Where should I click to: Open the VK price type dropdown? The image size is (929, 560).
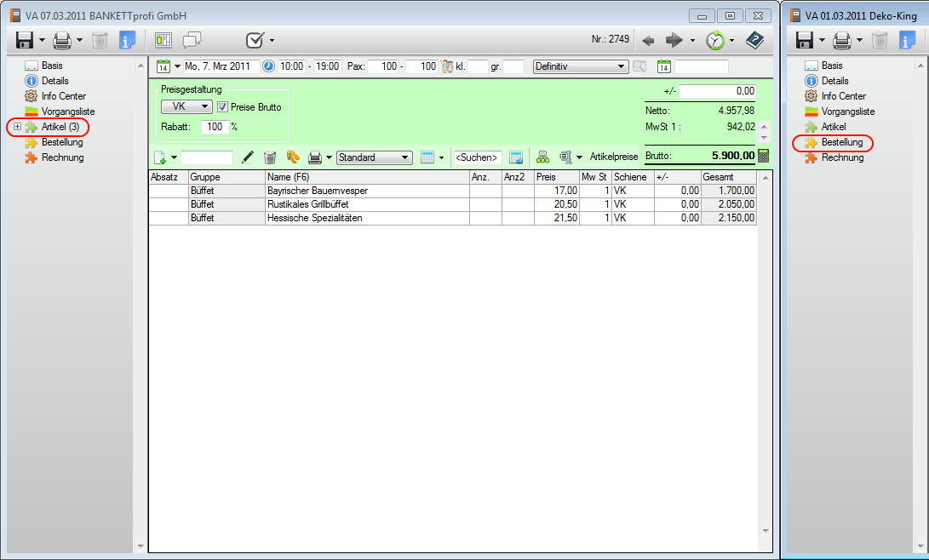(186, 107)
